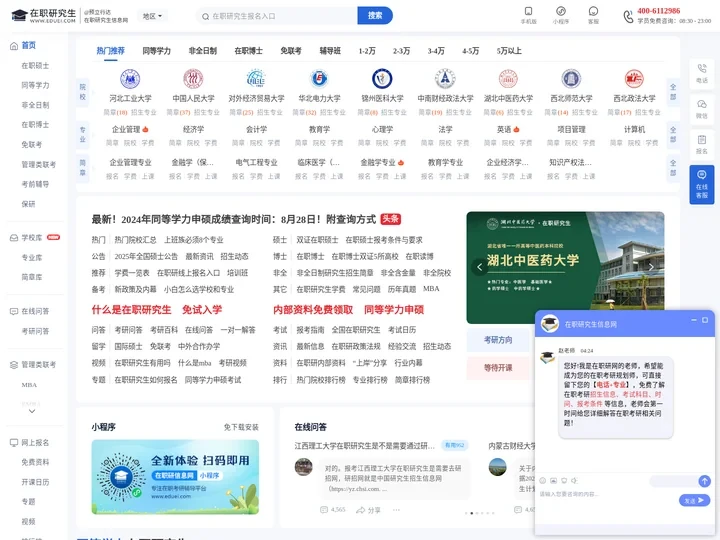Click the 学校库 sidebar item
The height and width of the screenshot is (540, 720).
tap(32, 238)
